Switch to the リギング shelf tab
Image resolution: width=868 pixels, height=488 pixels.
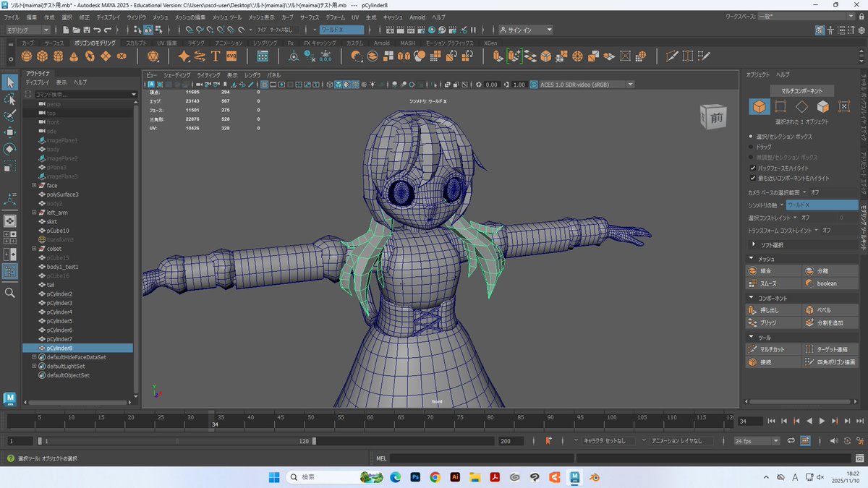196,43
